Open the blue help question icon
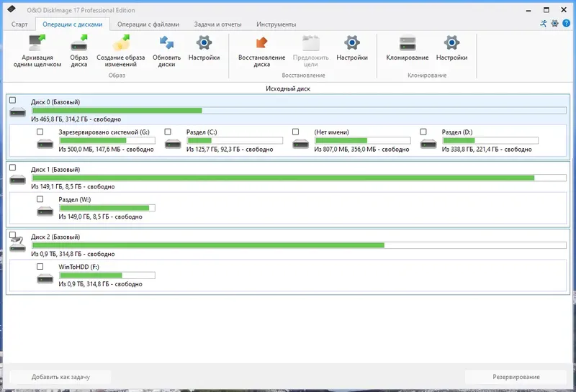 coord(566,24)
